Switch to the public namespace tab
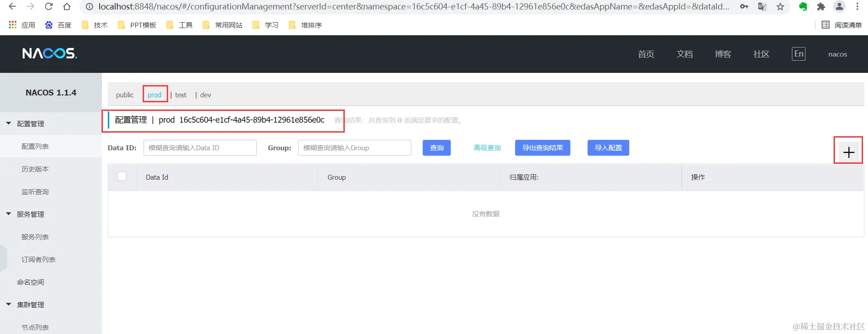Viewport: 868px width, 334px height. click(x=125, y=95)
